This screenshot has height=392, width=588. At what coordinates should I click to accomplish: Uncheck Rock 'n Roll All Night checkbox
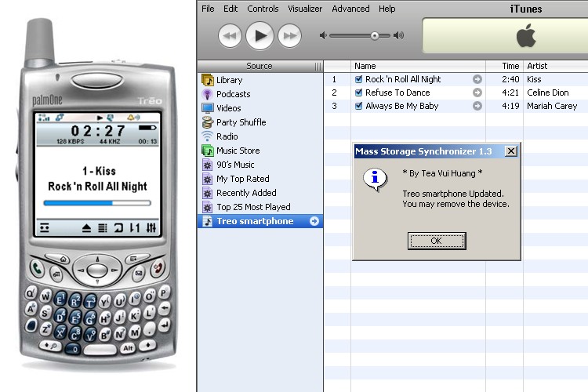coord(358,79)
